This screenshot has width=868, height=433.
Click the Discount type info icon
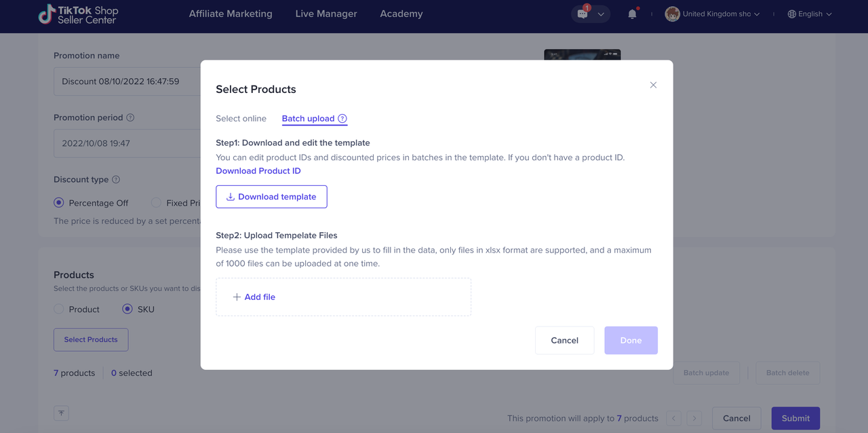click(x=116, y=180)
